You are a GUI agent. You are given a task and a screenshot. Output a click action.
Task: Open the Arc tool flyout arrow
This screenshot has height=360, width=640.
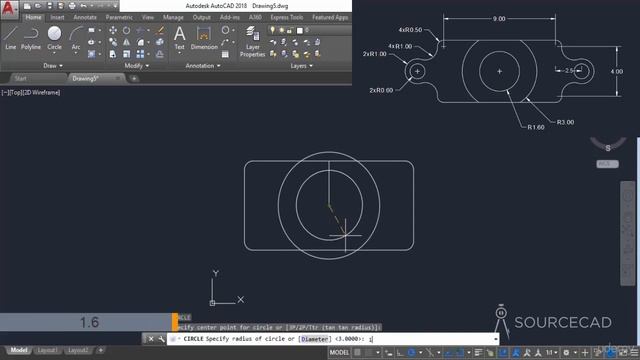click(76, 53)
